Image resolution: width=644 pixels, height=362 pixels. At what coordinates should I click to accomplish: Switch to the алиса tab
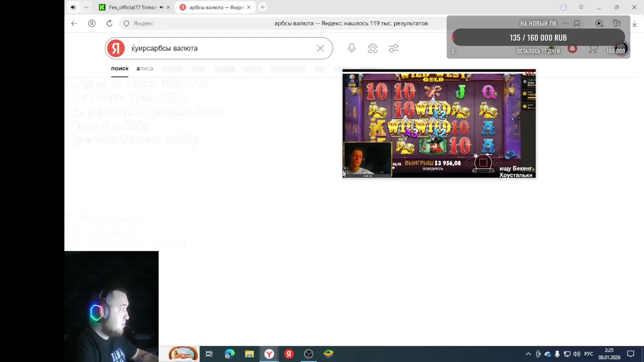coord(144,68)
